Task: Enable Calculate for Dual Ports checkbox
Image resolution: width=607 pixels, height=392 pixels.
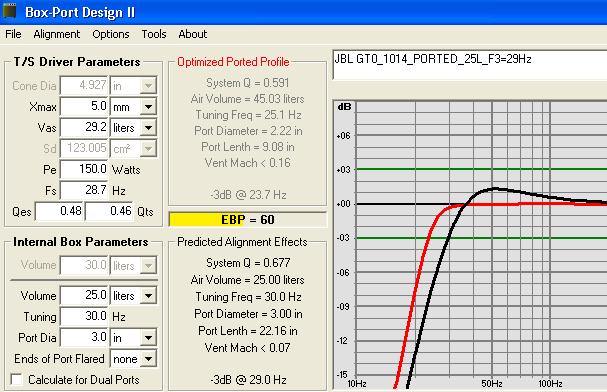Action: 17,379
